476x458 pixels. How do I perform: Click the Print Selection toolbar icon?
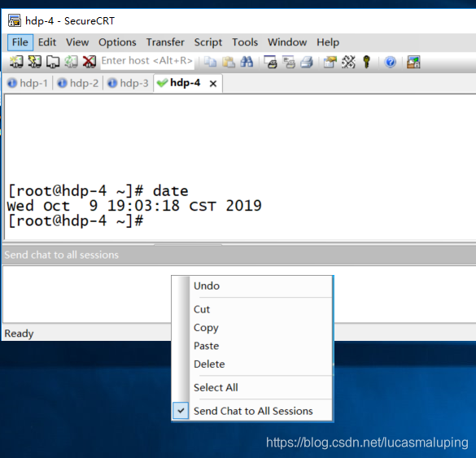[288, 62]
